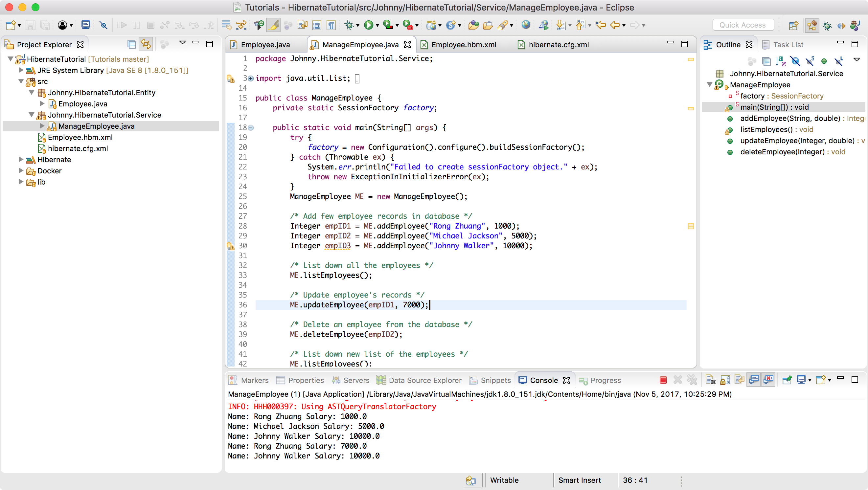Click Run with coverage icon

[388, 25]
